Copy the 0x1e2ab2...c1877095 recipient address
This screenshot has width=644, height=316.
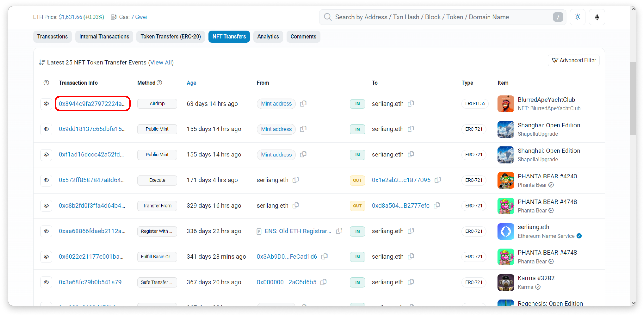[x=437, y=180]
